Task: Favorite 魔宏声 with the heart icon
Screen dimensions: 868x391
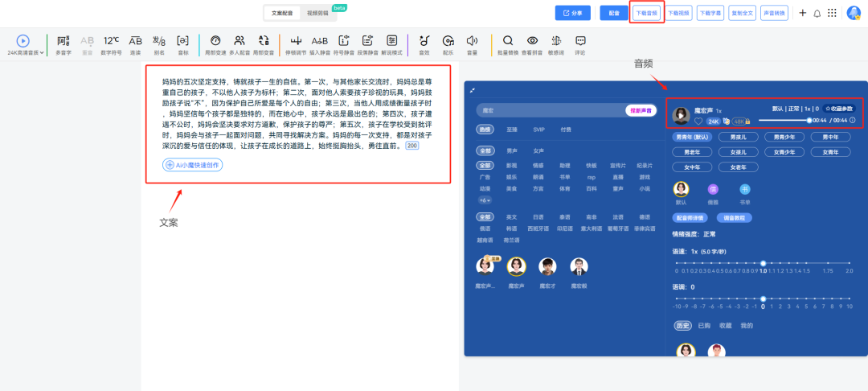Action: [698, 121]
